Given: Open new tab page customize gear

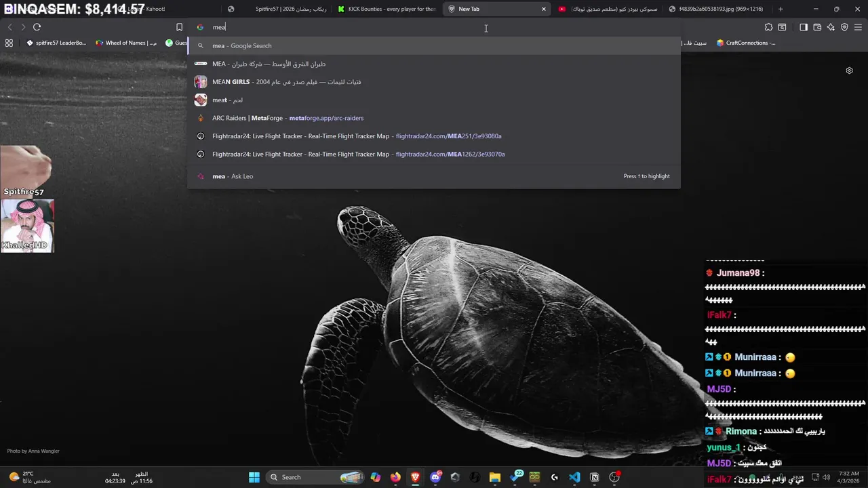Looking at the screenshot, I should point(849,70).
